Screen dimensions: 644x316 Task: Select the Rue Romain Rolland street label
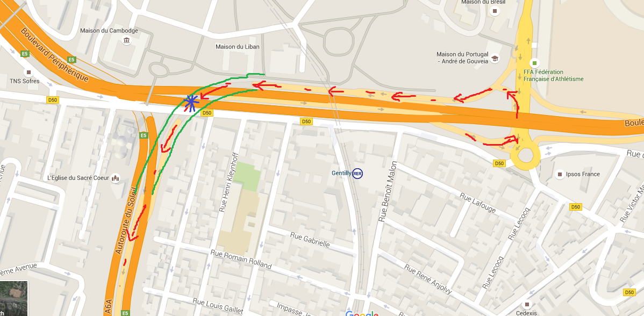click(x=241, y=259)
